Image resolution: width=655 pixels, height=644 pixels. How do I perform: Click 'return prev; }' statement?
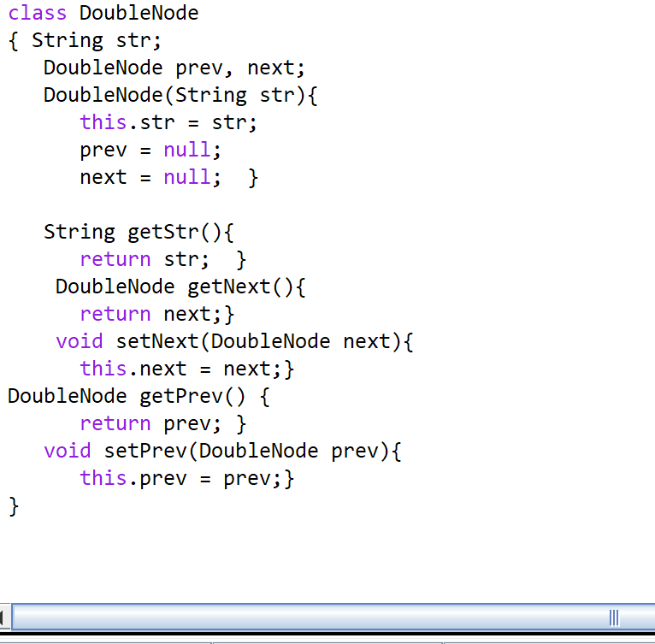coord(163,423)
